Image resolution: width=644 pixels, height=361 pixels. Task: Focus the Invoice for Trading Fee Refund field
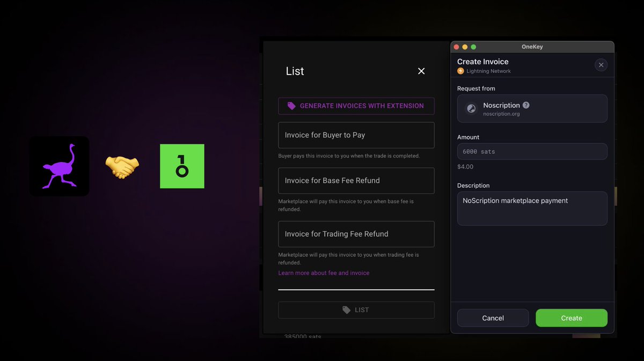356,234
